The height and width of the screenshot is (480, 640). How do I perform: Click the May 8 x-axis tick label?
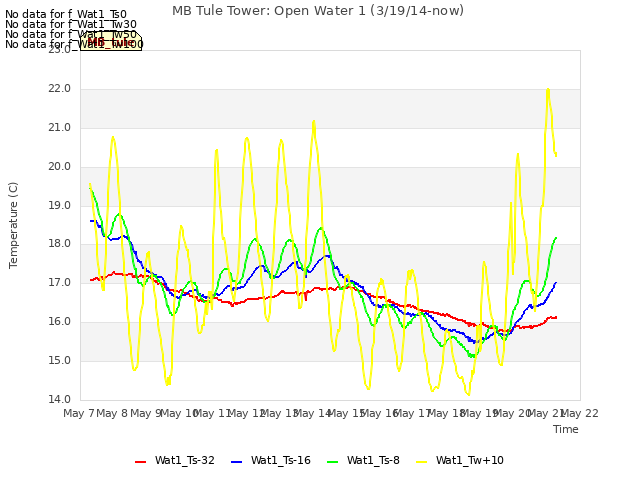click(112, 414)
